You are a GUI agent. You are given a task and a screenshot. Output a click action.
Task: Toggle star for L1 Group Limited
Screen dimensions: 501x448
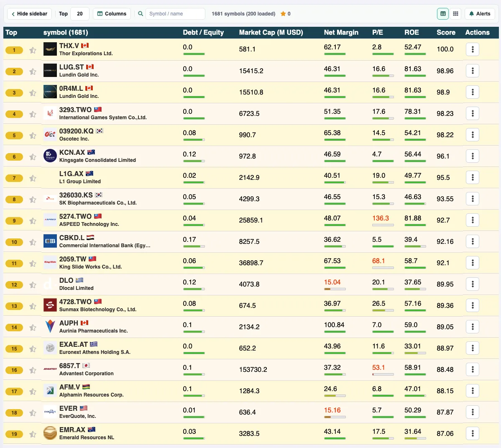pyautogui.click(x=33, y=178)
